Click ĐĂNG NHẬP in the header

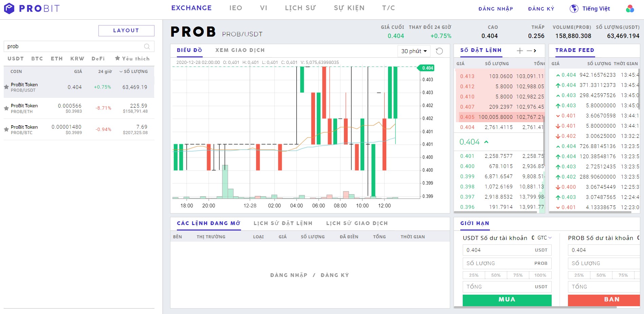pyautogui.click(x=496, y=8)
